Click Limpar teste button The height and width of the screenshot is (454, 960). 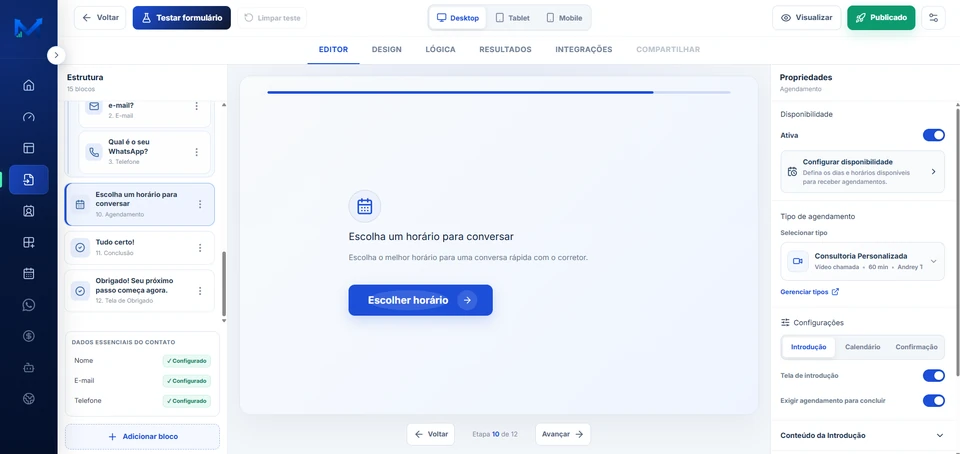pyautogui.click(x=272, y=18)
